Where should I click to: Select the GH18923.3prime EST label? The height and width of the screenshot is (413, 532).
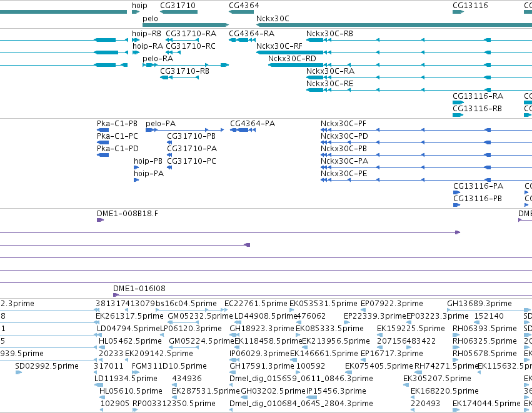click(262, 329)
